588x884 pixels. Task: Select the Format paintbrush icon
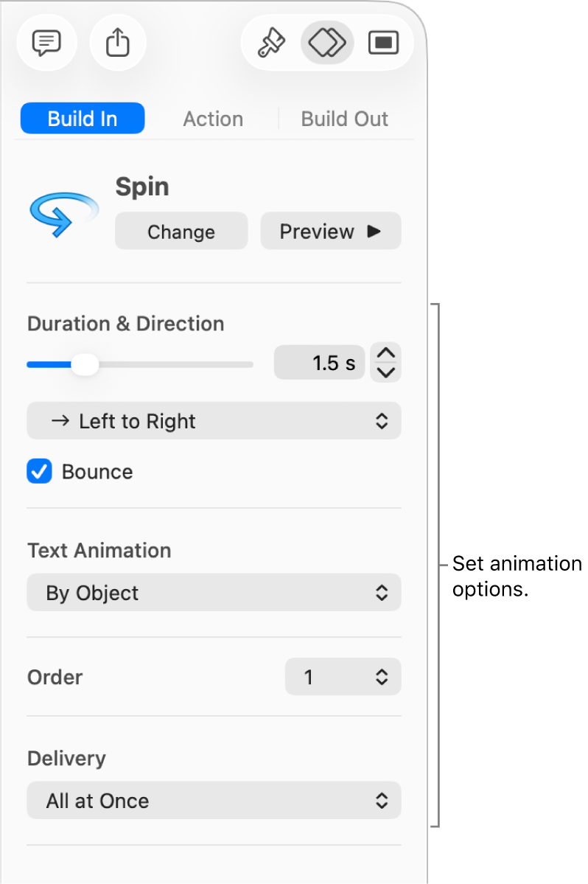tap(271, 43)
